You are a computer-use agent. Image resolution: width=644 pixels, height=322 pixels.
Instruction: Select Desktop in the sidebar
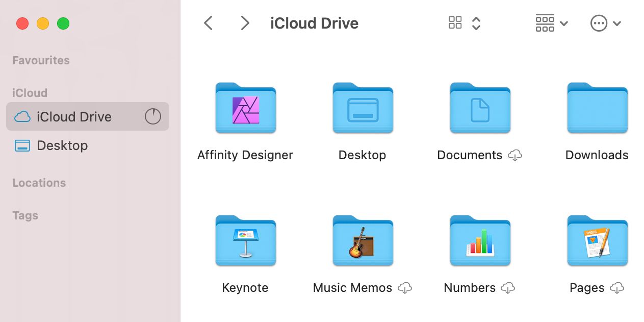pos(62,145)
